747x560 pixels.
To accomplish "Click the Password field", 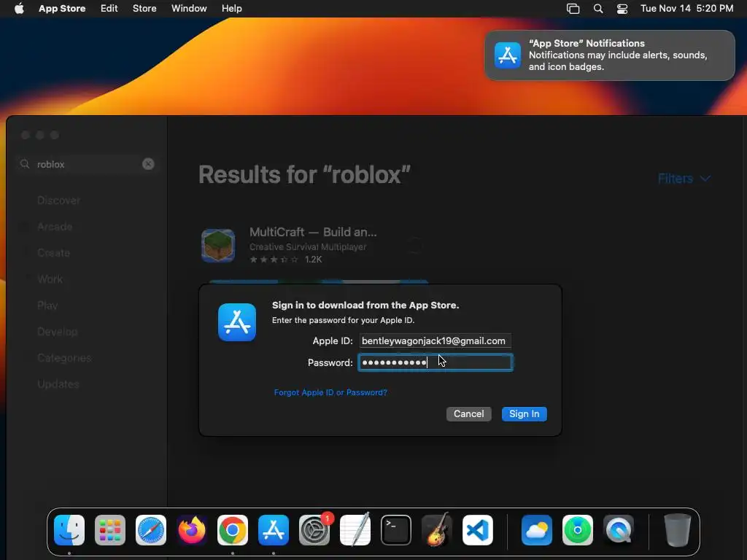I will point(435,363).
